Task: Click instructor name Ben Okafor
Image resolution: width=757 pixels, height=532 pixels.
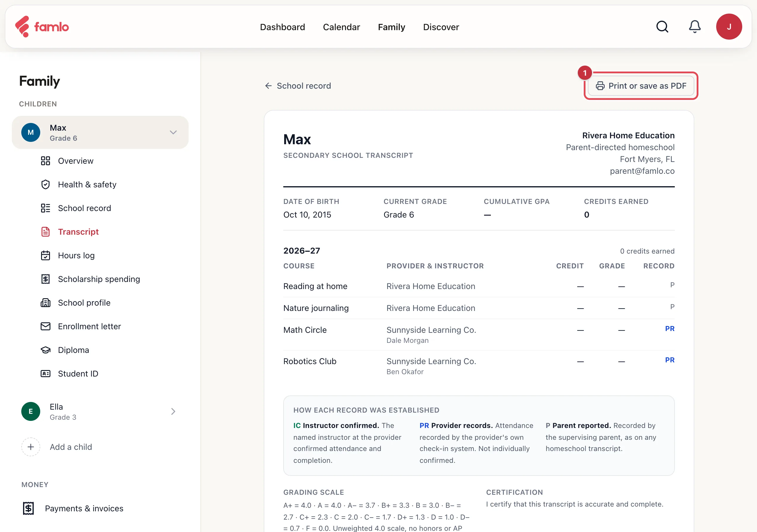Action: tap(405, 372)
